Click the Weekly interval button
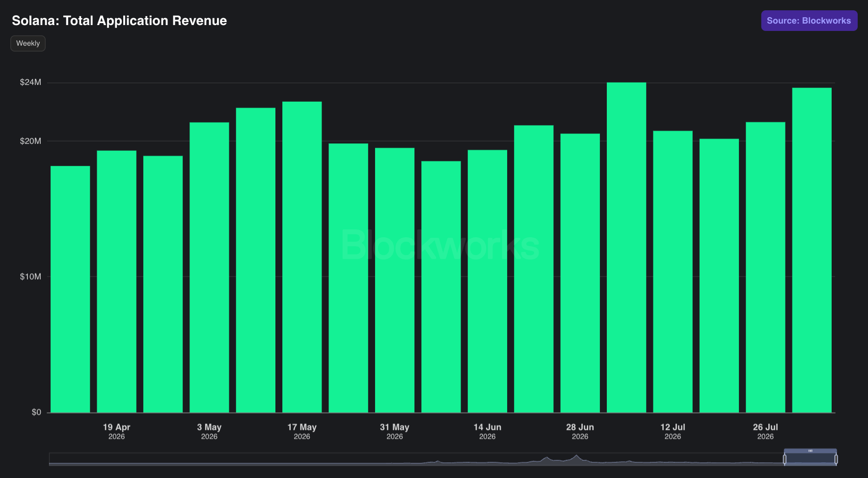 pos(28,43)
